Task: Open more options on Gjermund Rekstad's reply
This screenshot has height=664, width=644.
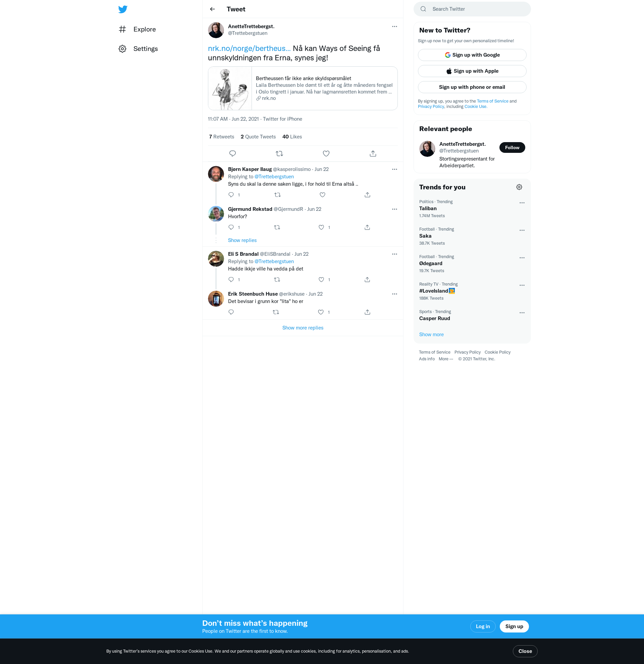Action: coord(394,209)
